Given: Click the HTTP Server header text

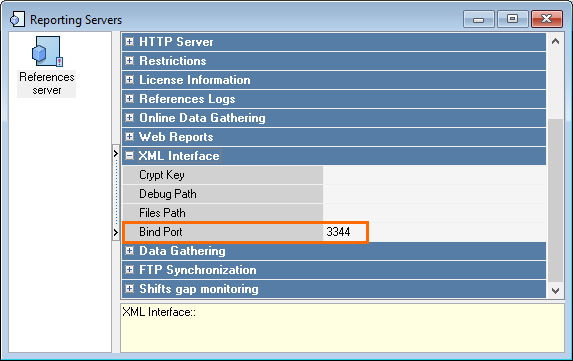Looking at the screenshot, I should pyautogui.click(x=176, y=42).
